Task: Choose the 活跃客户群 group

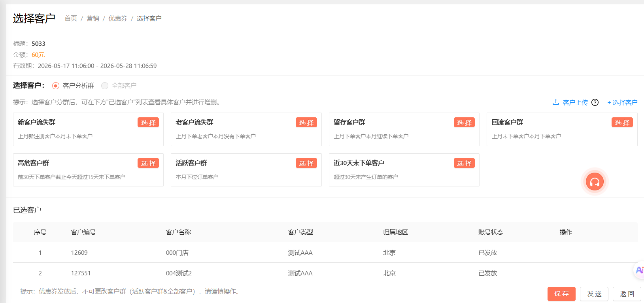Action: coord(306,163)
